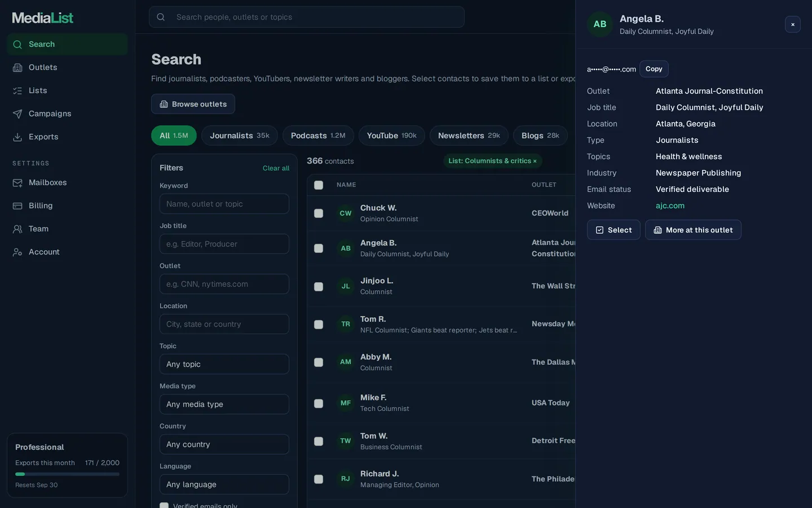812x508 pixels.
Task: Open the Topic dropdown
Action: pyautogui.click(x=224, y=364)
